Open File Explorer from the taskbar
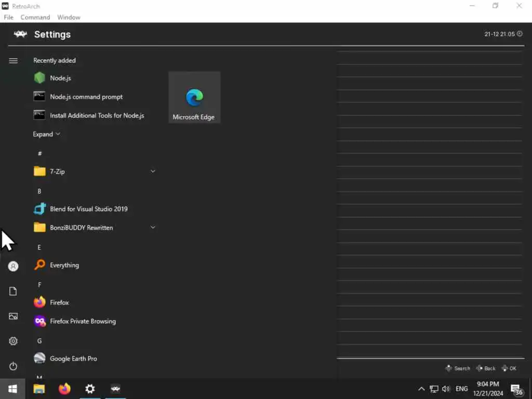This screenshot has width=532, height=399. point(39,389)
